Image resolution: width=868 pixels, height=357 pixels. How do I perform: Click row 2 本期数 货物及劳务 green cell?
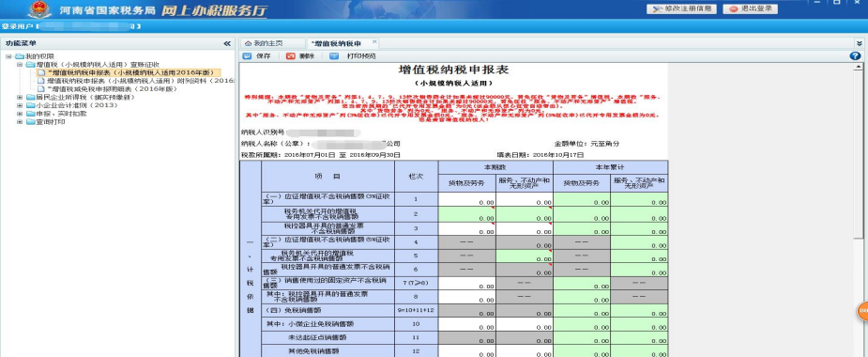pyautogui.click(x=467, y=214)
